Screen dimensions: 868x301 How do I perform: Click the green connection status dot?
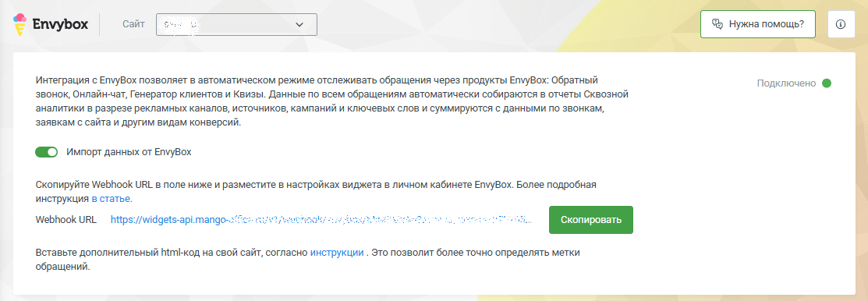click(827, 83)
